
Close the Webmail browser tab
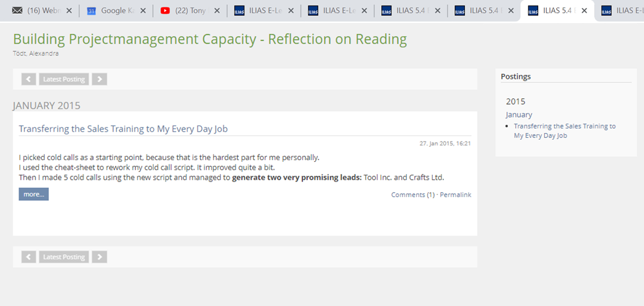click(x=68, y=10)
